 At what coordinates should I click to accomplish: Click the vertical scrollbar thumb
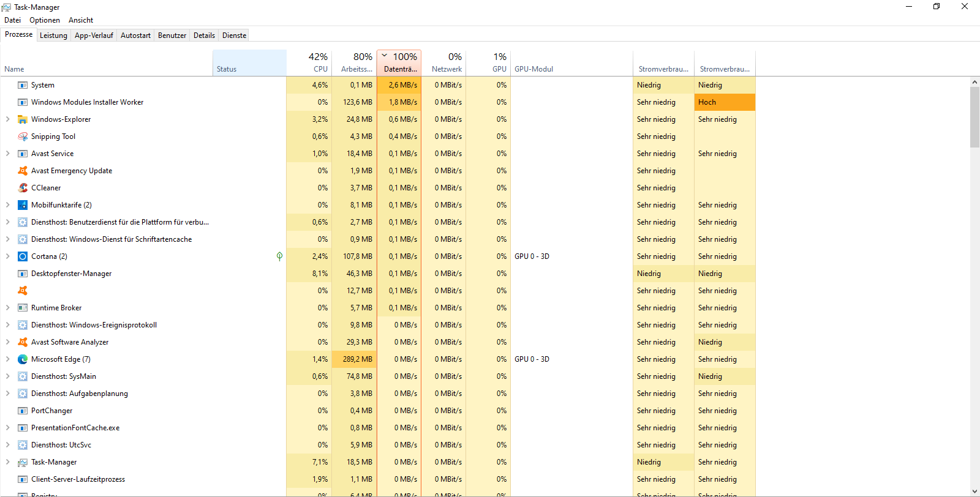click(974, 118)
